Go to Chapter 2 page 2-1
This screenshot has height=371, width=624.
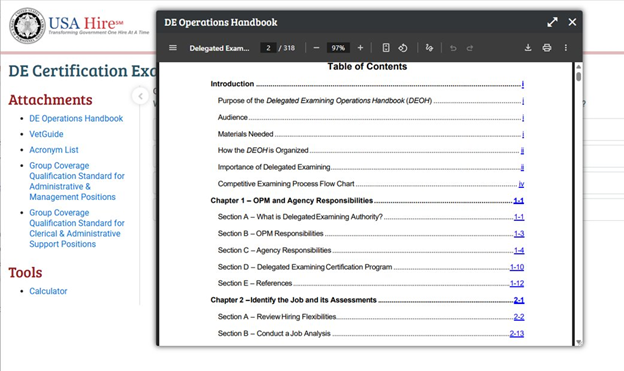coord(519,300)
